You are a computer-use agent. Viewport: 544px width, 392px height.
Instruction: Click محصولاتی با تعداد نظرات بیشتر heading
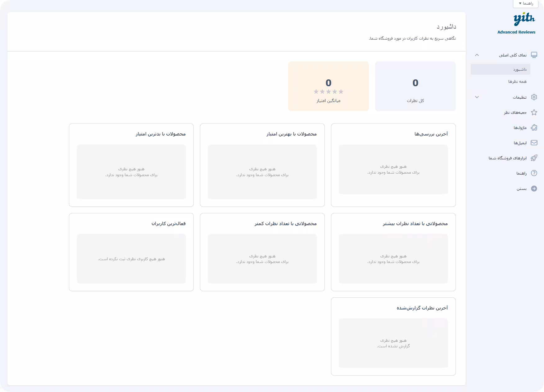coord(415,224)
